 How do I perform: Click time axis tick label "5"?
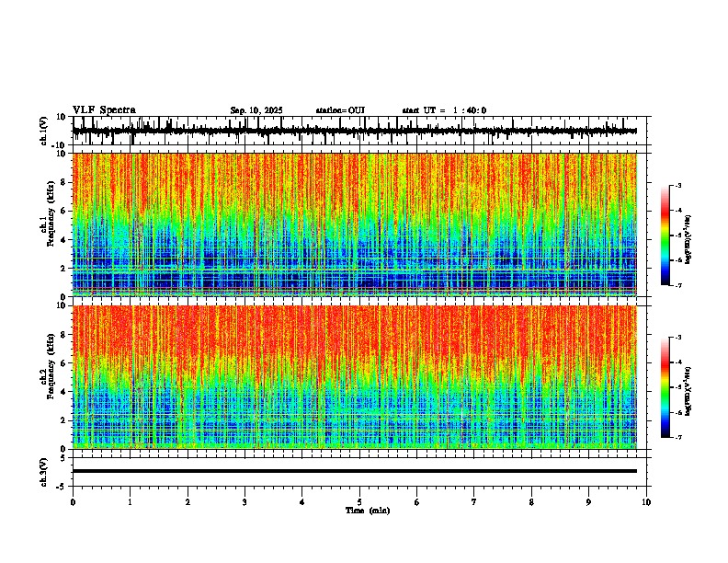[x=359, y=502]
